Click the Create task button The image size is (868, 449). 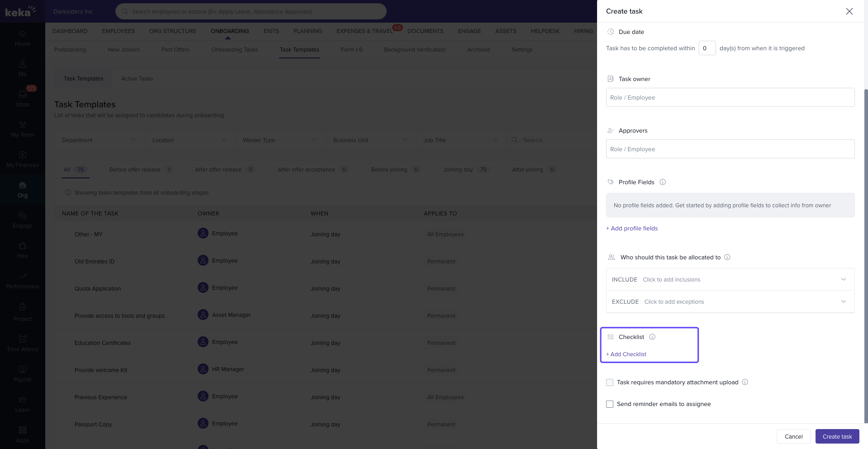[837, 436]
